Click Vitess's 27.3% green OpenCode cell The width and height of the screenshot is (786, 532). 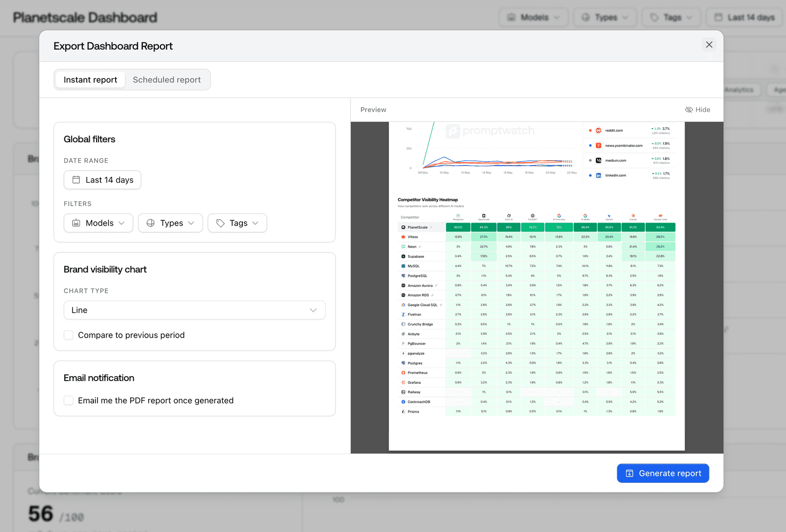[x=484, y=237]
